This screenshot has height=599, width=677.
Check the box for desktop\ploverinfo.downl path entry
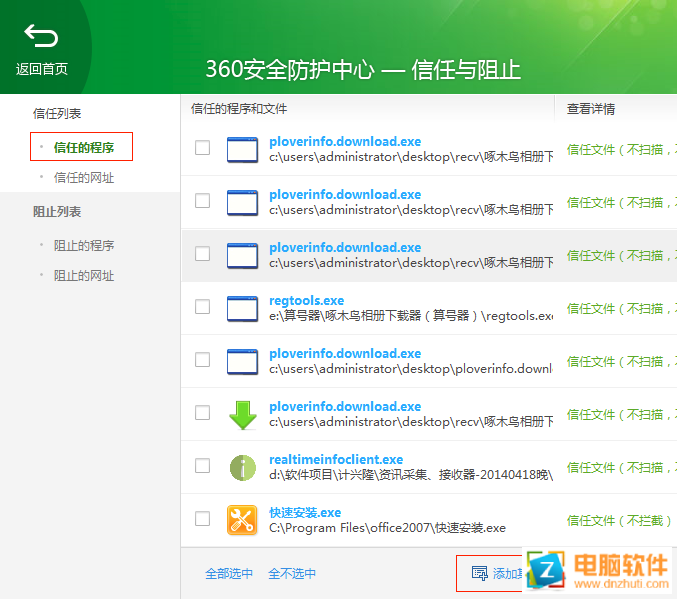(x=202, y=359)
